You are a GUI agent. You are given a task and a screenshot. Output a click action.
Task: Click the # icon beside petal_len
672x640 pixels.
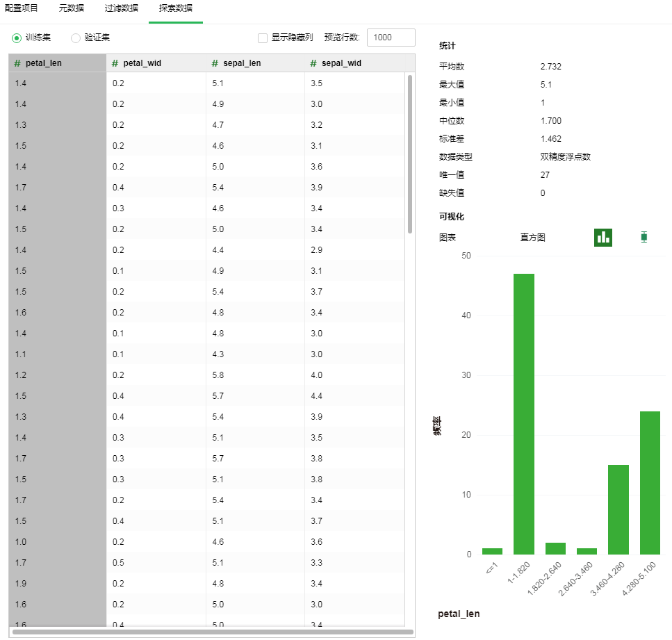pos(17,63)
